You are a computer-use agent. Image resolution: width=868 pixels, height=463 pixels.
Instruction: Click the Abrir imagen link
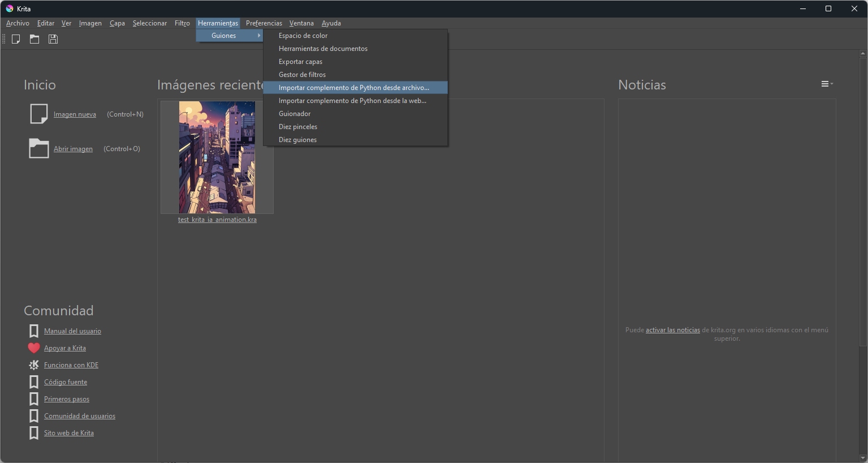pos(73,149)
